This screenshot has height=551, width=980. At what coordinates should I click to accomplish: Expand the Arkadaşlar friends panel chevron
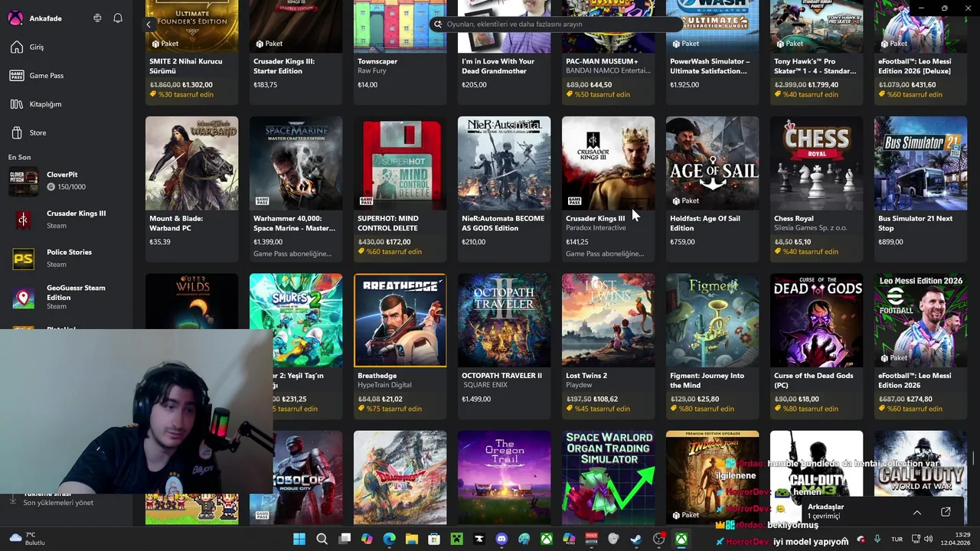coord(916,512)
